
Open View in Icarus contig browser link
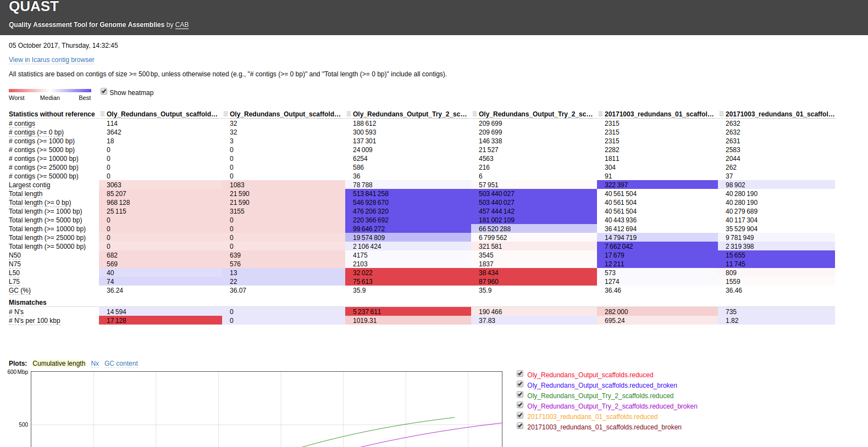pos(52,60)
